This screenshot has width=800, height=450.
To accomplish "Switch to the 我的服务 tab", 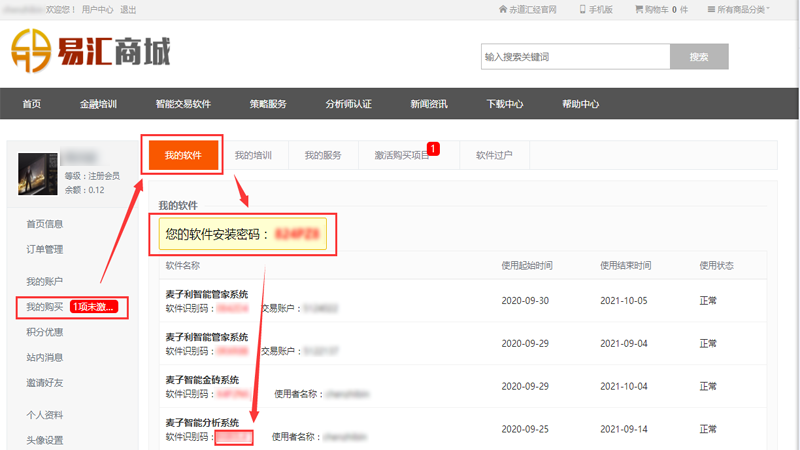I will click(x=323, y=155).
